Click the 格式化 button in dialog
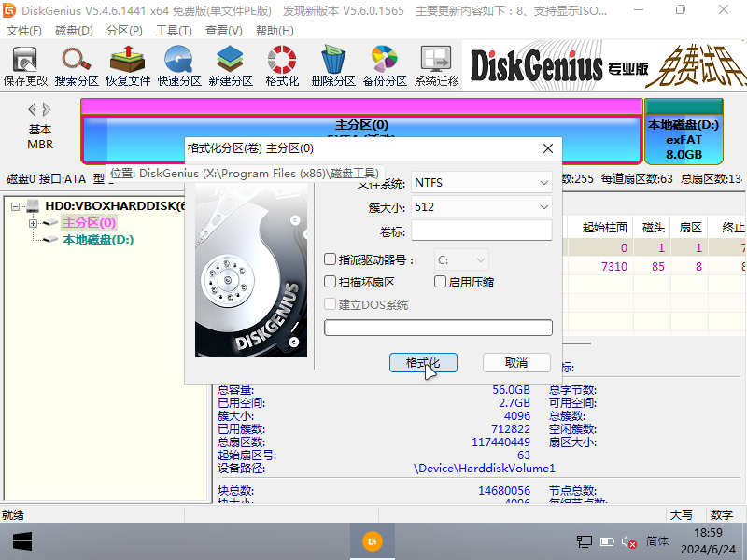 [x=423, y=363]
